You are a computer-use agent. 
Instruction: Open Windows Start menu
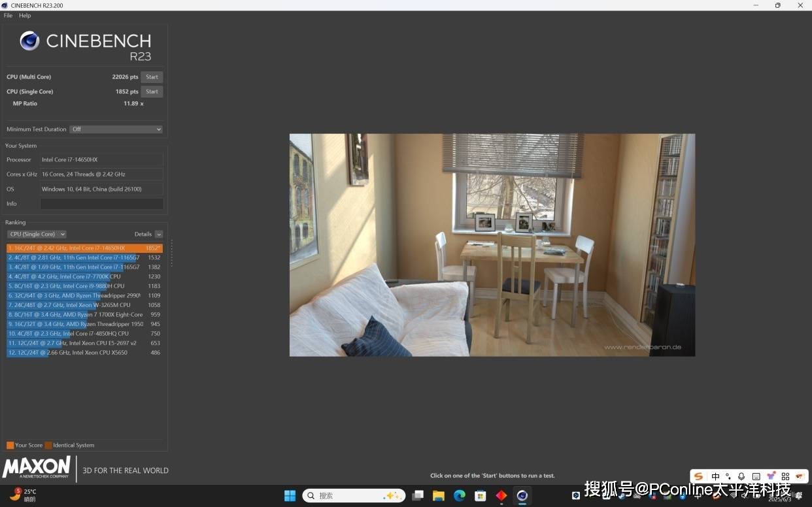(290, 496)
